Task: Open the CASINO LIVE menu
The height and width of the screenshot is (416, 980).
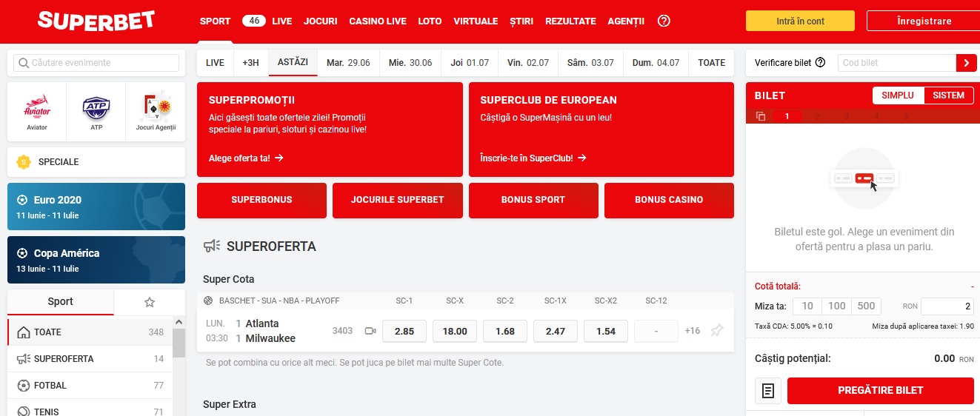Action: point(378,21)
